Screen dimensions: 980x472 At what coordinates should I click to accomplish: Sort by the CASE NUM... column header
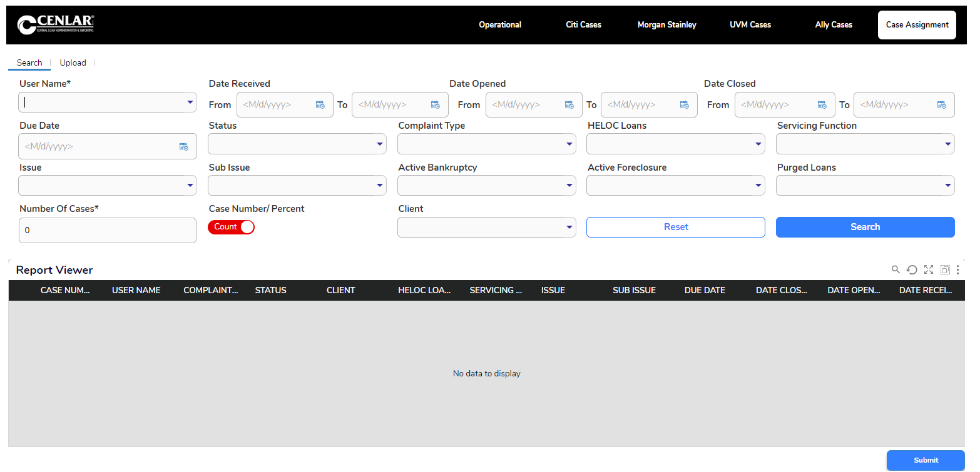coord(65,291)
